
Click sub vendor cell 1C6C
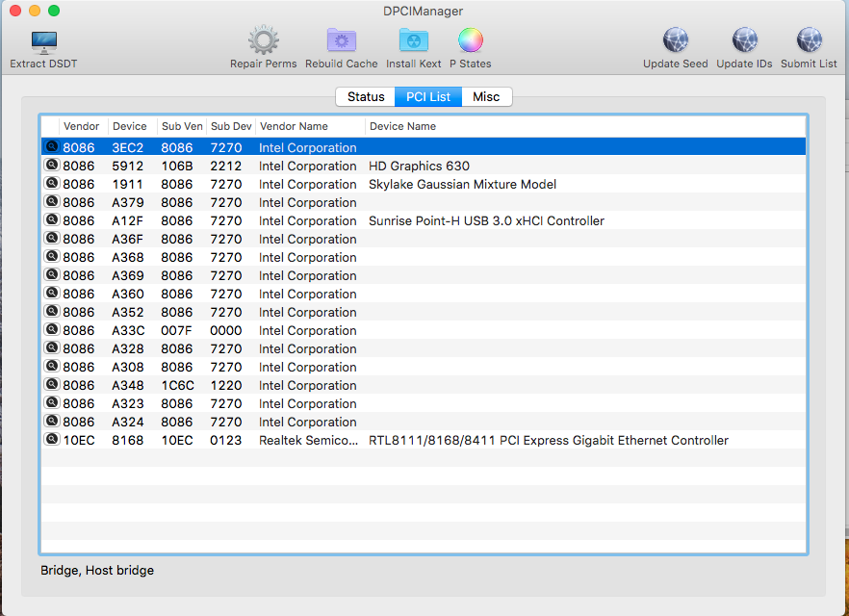(x=177, y=385)
